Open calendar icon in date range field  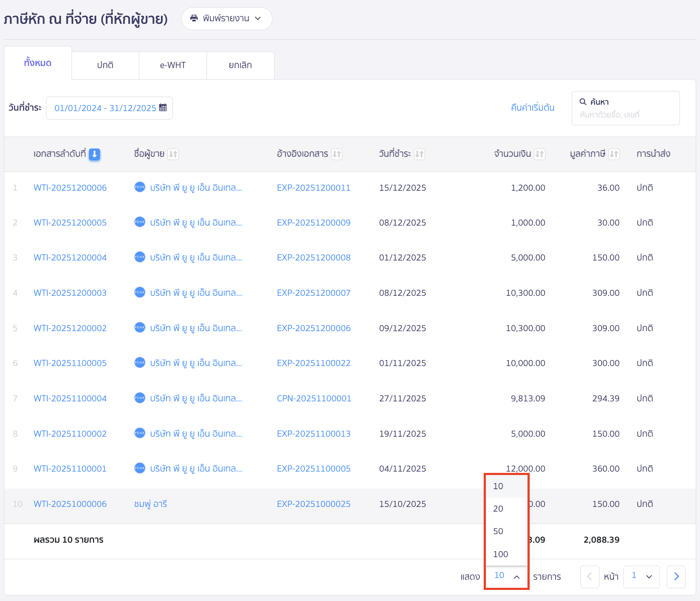[x=163, y=108]
